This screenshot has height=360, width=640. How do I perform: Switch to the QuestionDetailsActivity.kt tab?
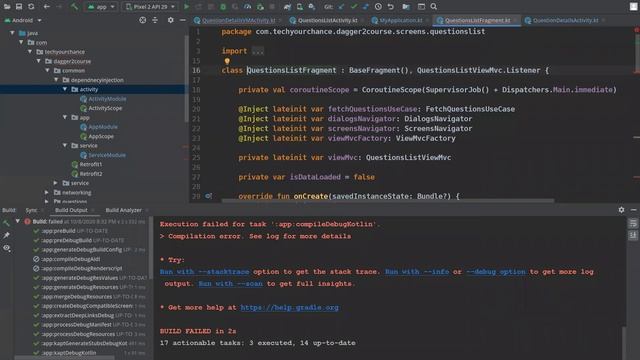pyautogui.click(x=565, y=20)
